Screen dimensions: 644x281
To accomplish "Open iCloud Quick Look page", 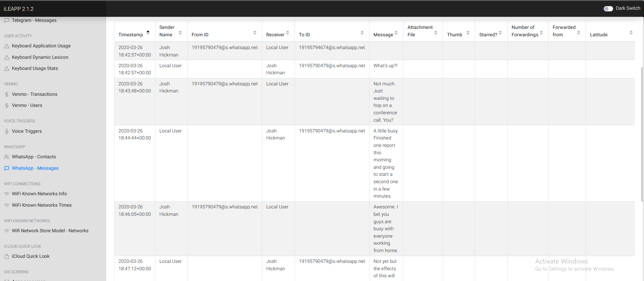I will point(31,256).
